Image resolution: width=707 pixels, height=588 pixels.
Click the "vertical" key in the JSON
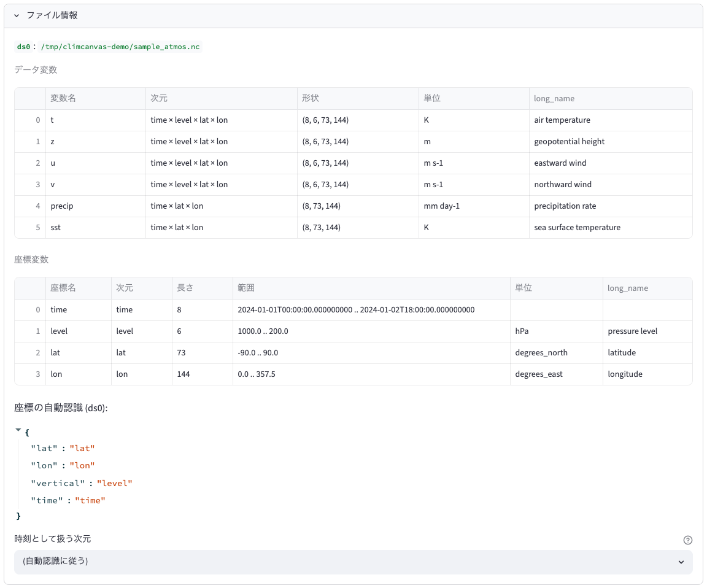point(58,484)
